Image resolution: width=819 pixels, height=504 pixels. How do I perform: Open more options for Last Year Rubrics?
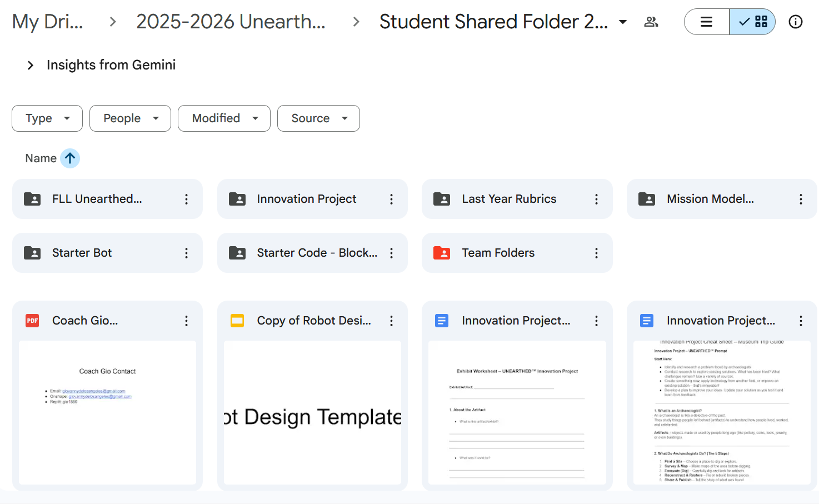[596, 199]
